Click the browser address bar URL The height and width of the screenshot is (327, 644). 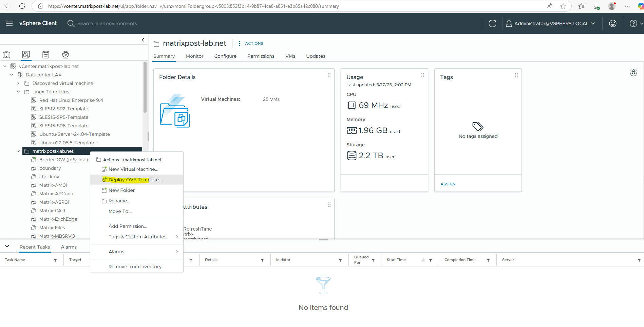[x=193, y=6]
